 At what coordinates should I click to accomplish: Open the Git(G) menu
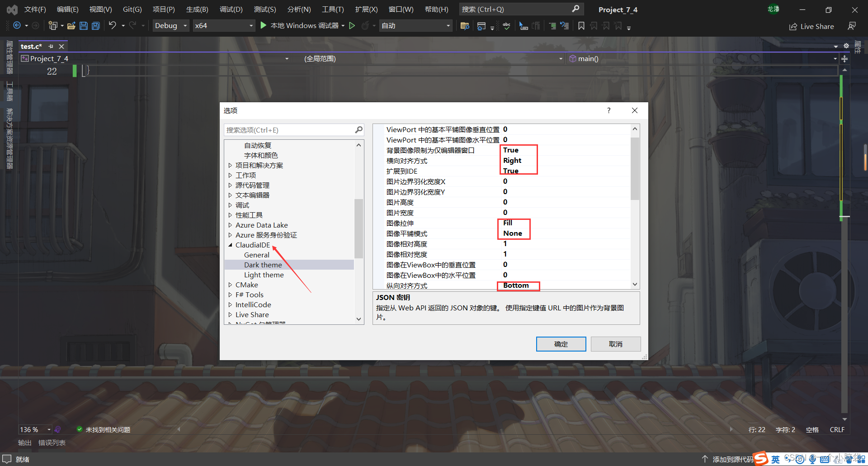132,9
